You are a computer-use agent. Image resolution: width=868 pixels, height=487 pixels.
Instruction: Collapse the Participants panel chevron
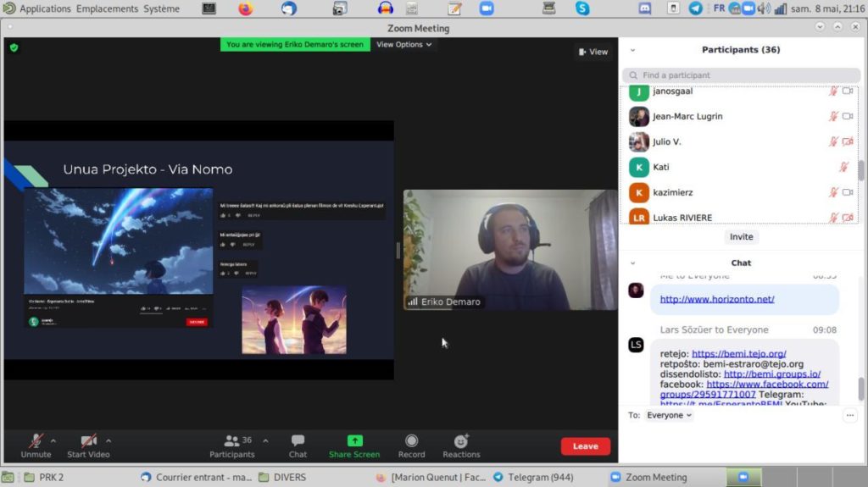(632, 50)
